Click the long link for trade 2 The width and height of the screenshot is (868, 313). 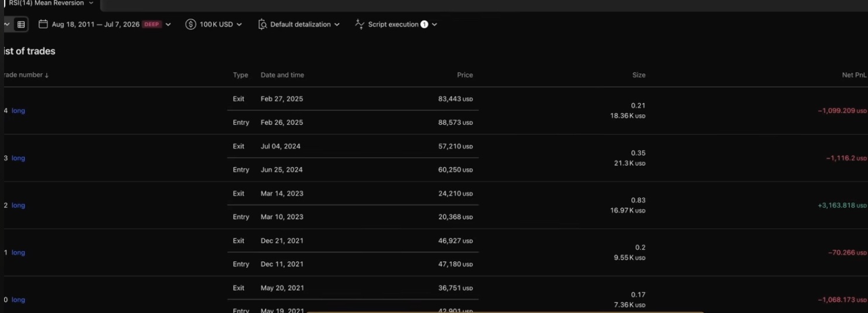pyautogui.click(x=18, y=206)
